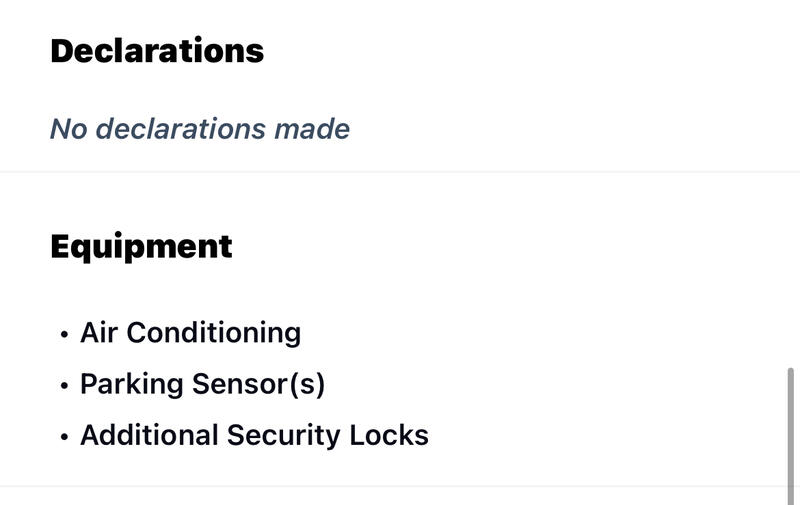Click the italic word 'declarations'
Viewport: 800px width, 505px height.
coord(181,129)
